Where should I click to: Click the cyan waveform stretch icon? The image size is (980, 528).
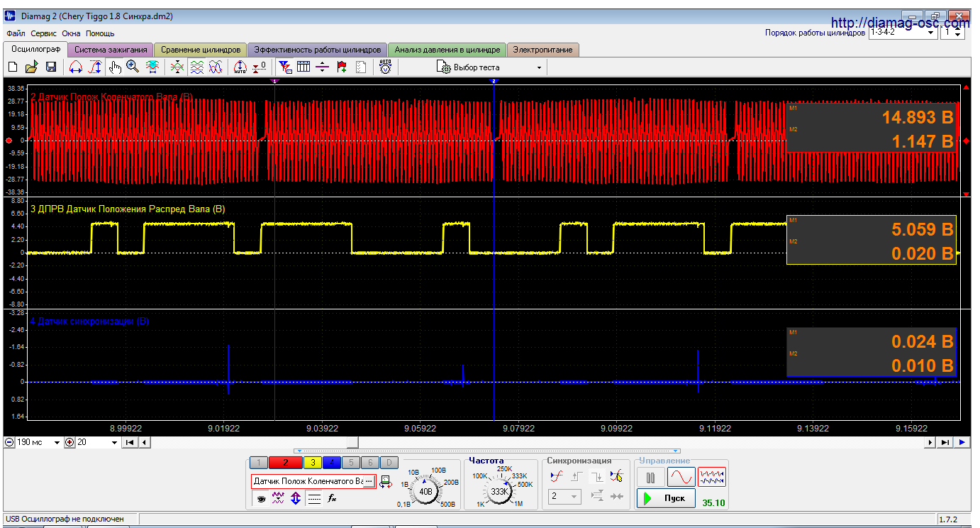(x=152, y=67)
